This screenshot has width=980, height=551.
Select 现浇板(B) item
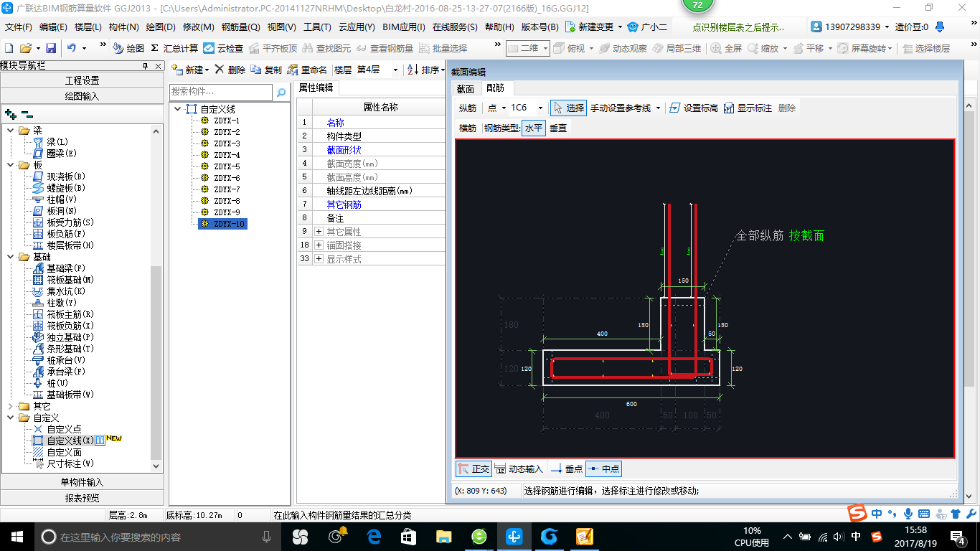[67, 176]
